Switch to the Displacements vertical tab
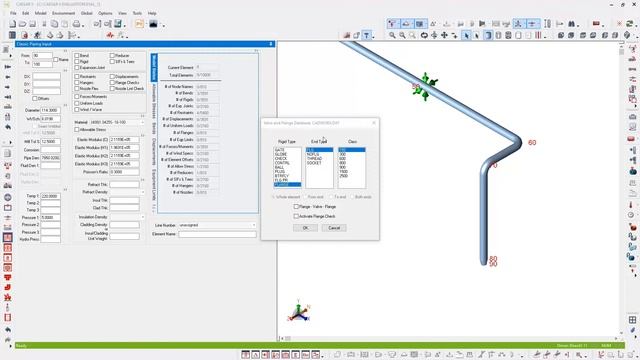The image size is (640, 360). coord(154,152)
